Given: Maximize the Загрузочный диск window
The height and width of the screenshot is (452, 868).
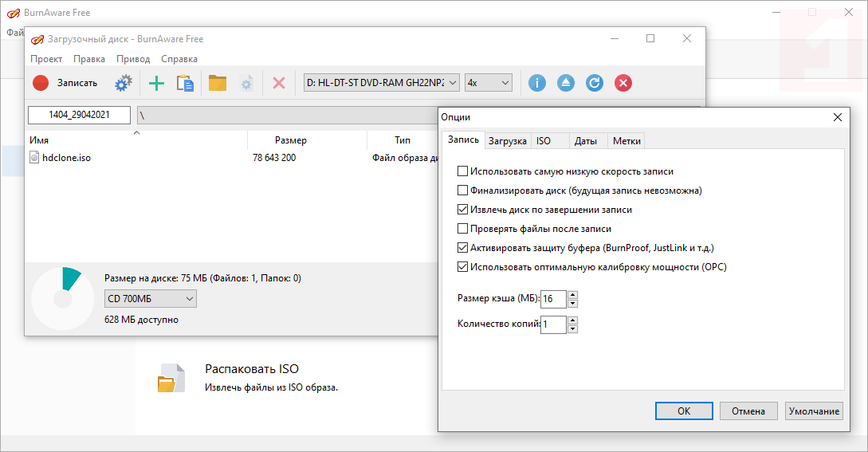Looking at the screenshot, I should pyautogui.click(x=650, y=38).
